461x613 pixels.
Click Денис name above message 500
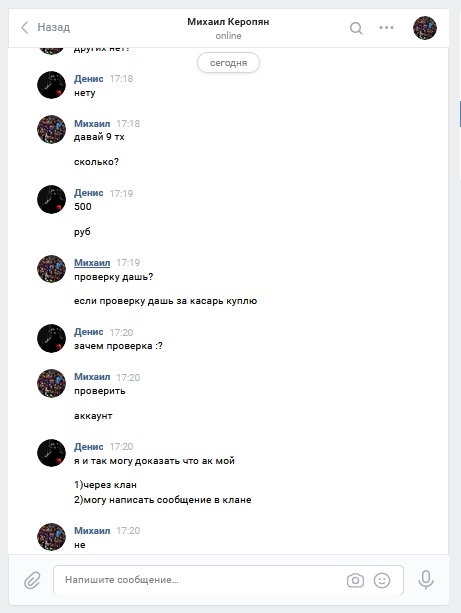tap(89, 193)
